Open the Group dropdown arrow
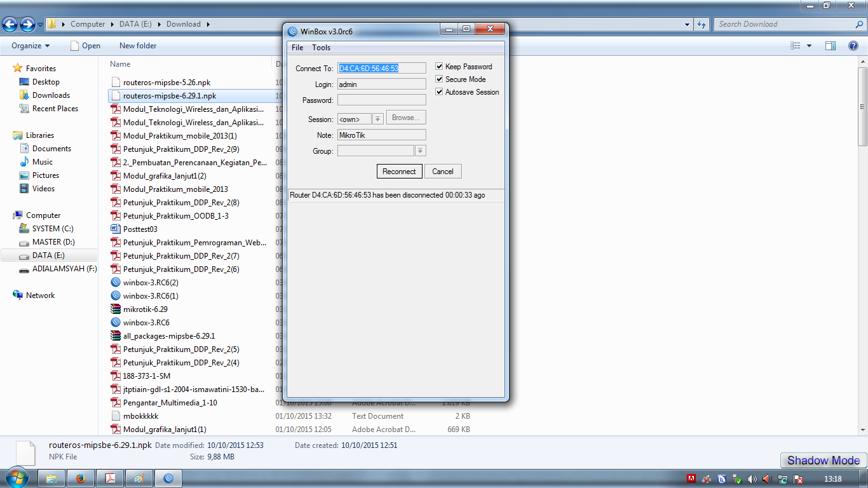Image resolution: width=868 pixels, height=488 pixels. pyautogui.click(x=421, y=151)
